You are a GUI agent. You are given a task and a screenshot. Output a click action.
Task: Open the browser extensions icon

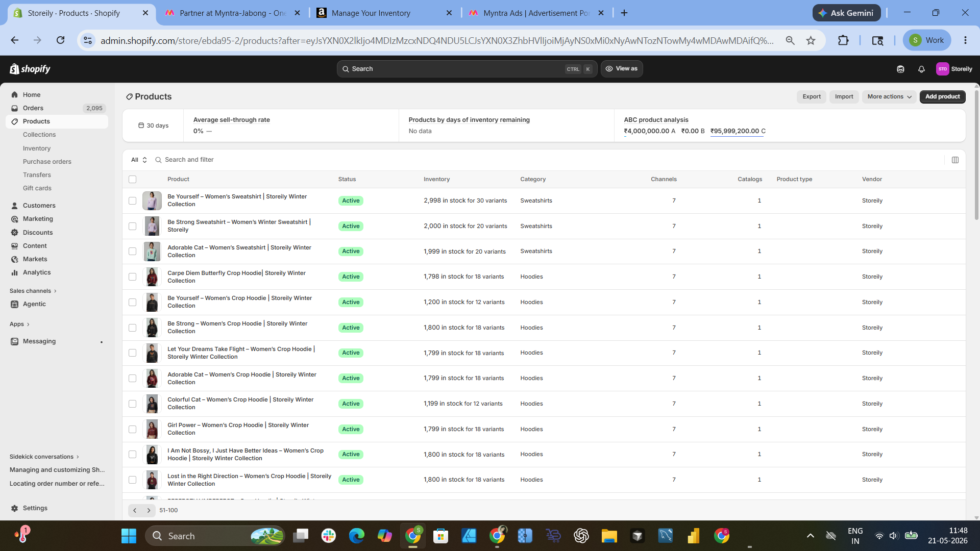(843, 40)
